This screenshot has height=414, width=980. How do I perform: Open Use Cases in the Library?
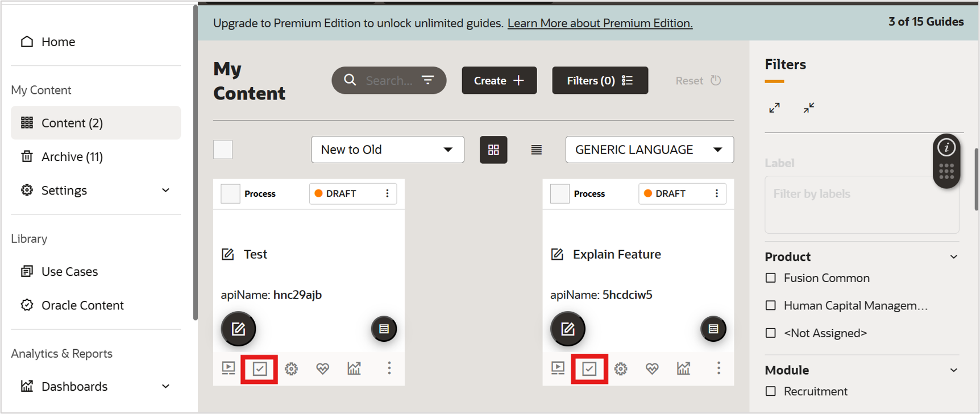pos(69,272)
